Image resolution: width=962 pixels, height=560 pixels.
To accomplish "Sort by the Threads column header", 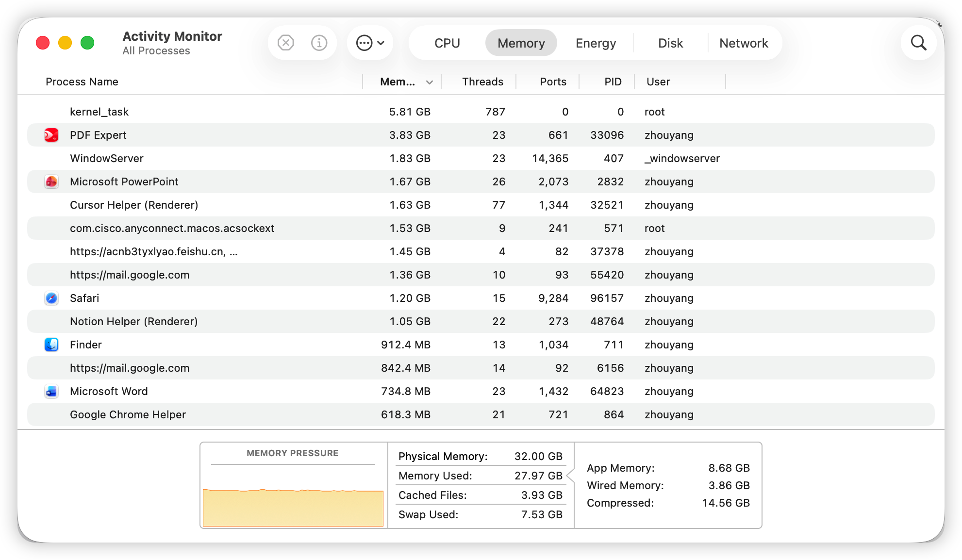I will point(482,82).
